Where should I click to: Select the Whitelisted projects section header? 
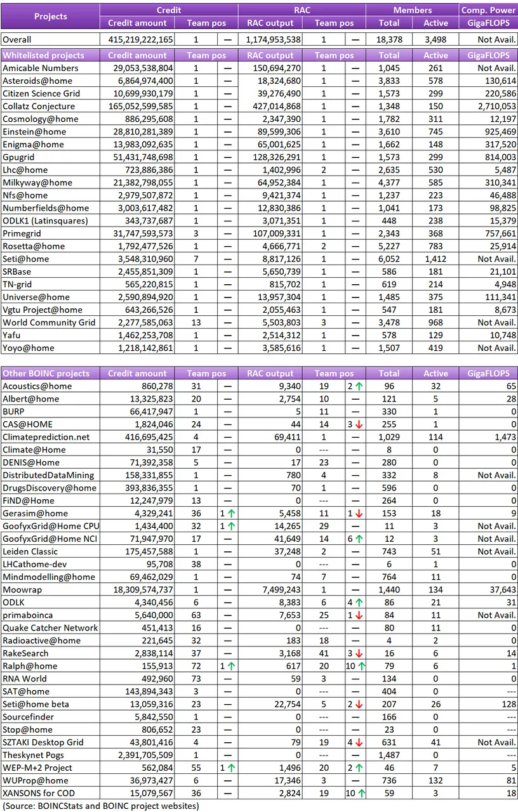click(x=50, y=55)
